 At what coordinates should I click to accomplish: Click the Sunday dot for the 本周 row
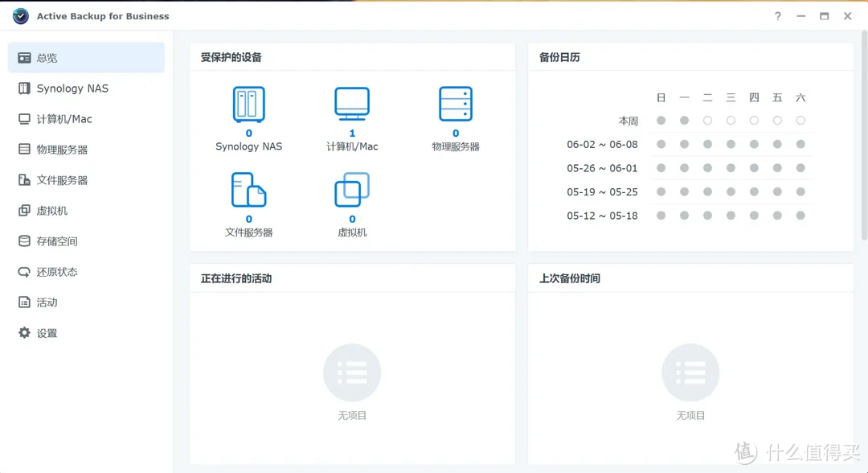(x=661, y=120)
